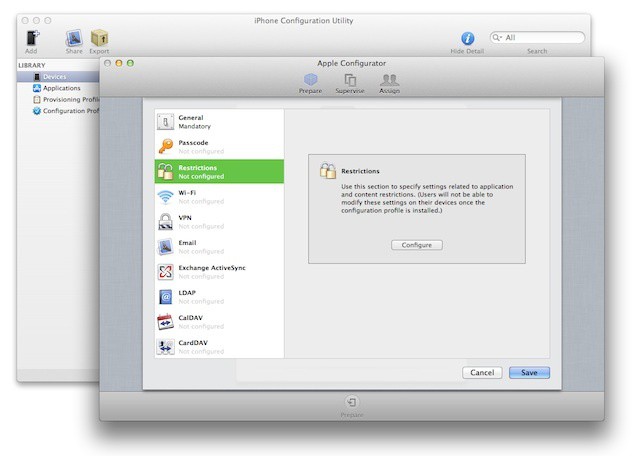640x456 pixels.
Task: Open the Assign tab
Action: (389, 81)
